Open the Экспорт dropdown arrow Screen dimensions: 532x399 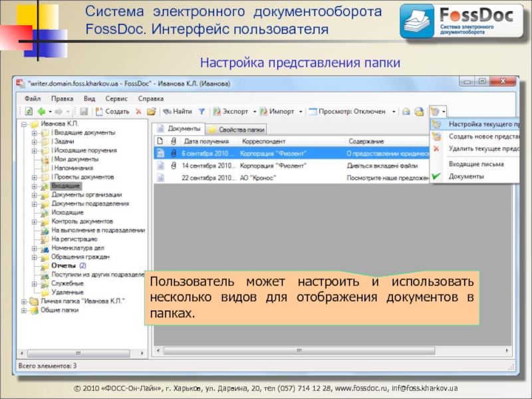(255, 111)
